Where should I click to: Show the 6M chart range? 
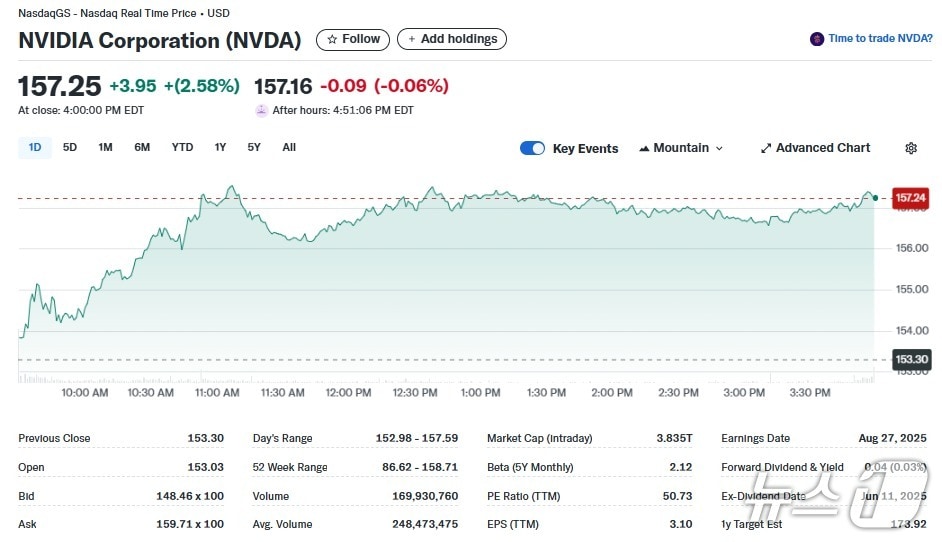[142, 148]
